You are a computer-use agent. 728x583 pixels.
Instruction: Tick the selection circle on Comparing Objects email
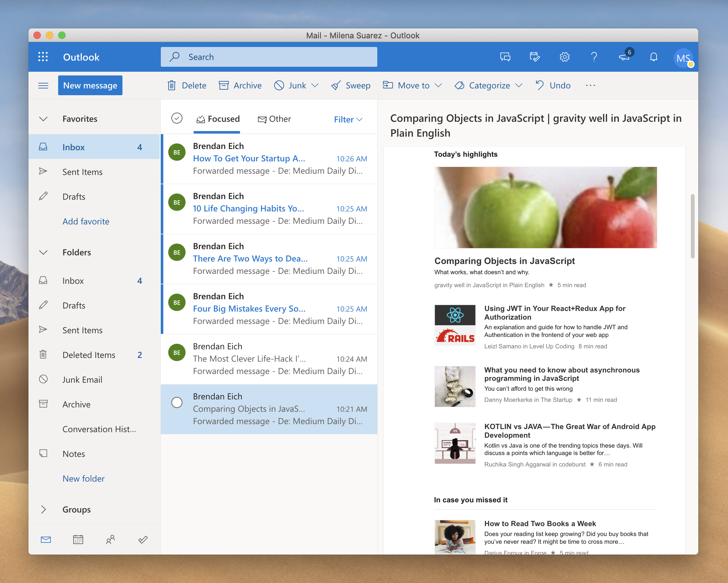(x=177, y=402)
